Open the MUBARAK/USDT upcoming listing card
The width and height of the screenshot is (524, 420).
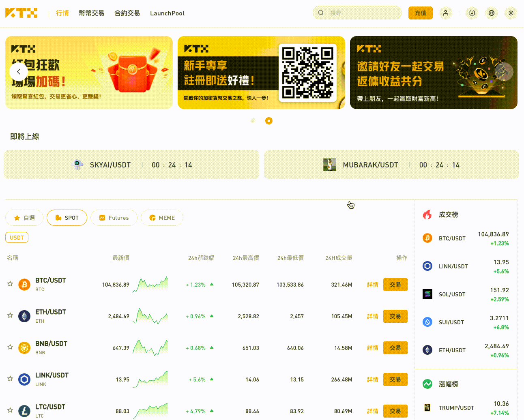[391, 165]
